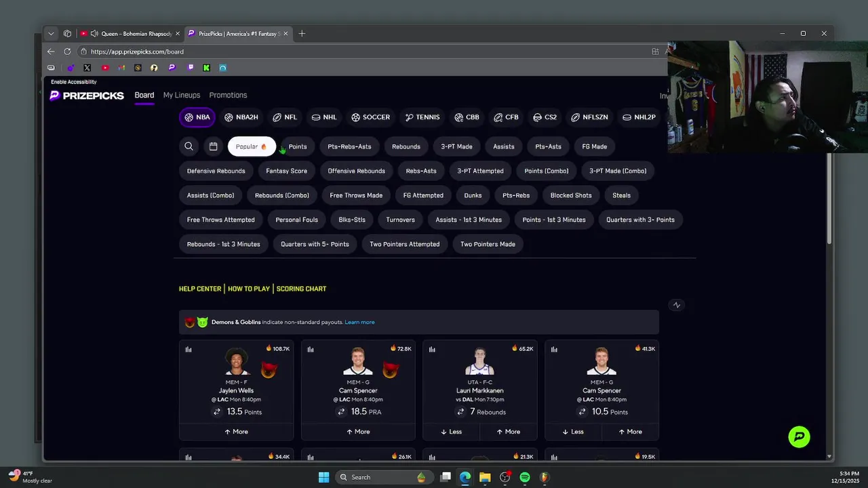868x488 pixels.
Task: Swap the Jaylen Wells 13.5 Points line
Action: point(217,411)
